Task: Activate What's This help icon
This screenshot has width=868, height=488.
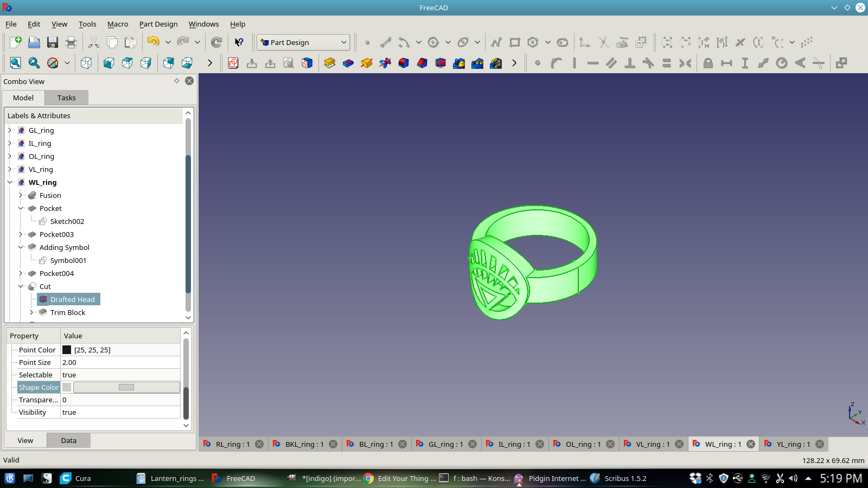Action: coord(239,42)
